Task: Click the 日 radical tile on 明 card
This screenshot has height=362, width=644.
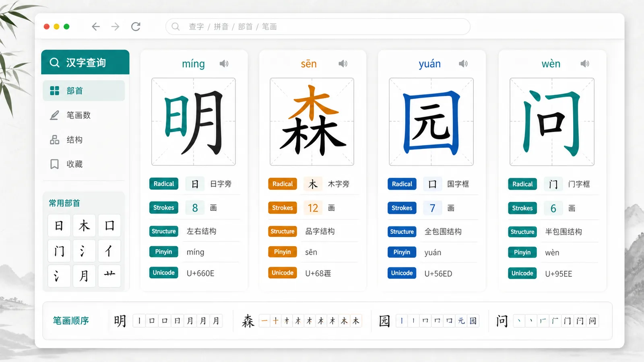Action: coord(195,184)
